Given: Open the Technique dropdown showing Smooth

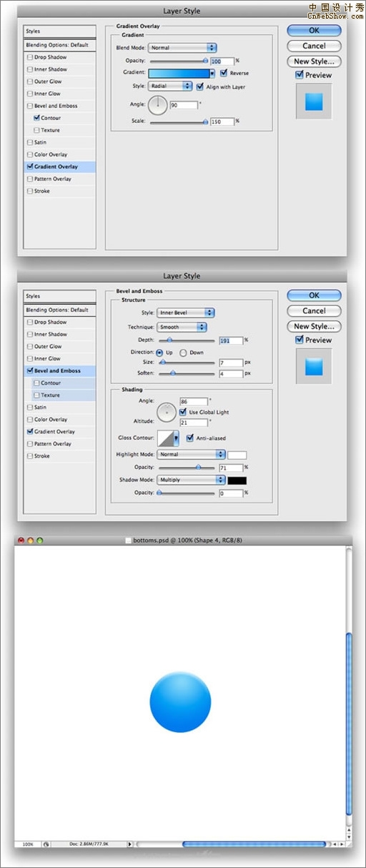Looking at the screenshot, I should (182, 327).
